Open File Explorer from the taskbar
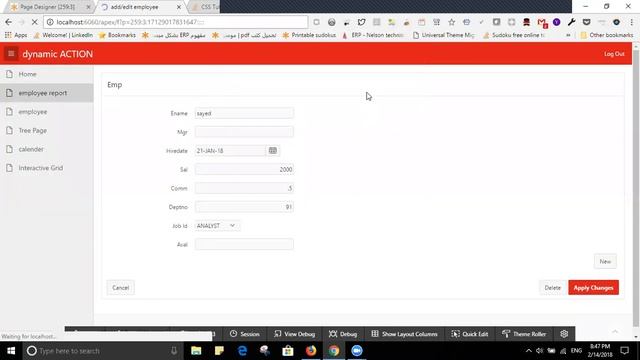Screen dimensions: 640x360 point(196,351)
